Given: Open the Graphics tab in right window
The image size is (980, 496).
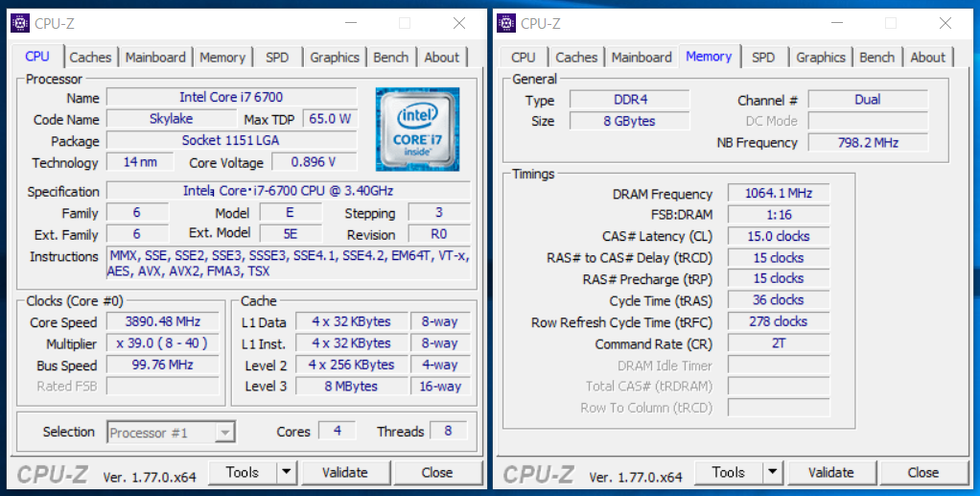Looking at the screenshot, I should coord(821,57).
